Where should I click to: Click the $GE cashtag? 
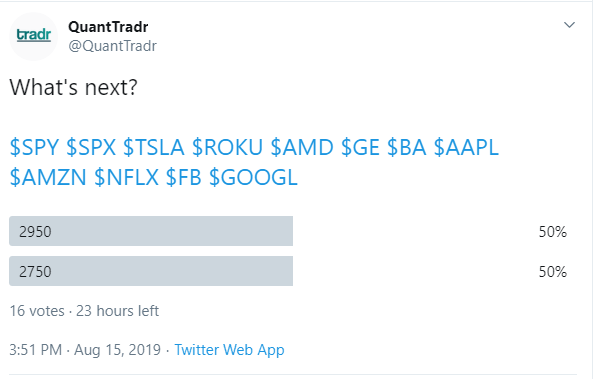(x=360, y=148)
